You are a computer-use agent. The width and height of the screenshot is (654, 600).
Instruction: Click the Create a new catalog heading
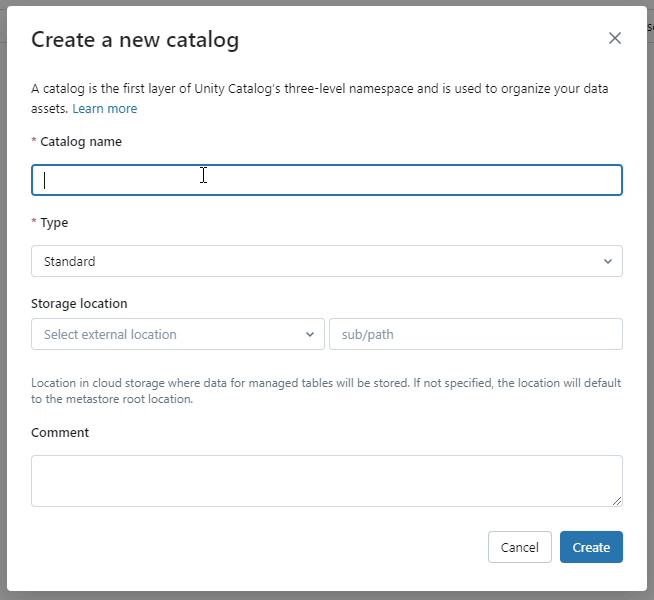coord(135,39)
